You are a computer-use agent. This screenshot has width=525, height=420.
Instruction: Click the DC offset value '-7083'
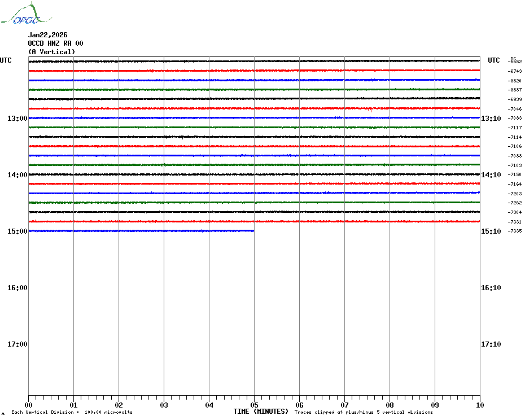tap(515, 118)
